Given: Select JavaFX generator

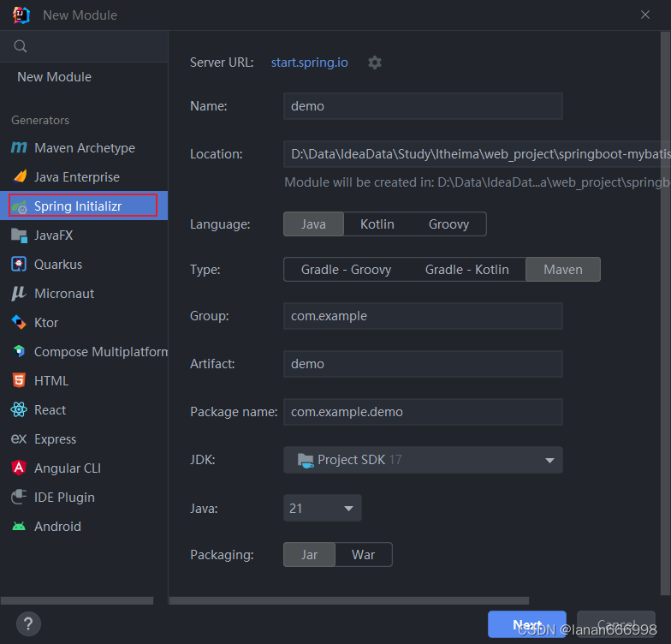Looking at the screenshot, I should [x=84, y=235].
